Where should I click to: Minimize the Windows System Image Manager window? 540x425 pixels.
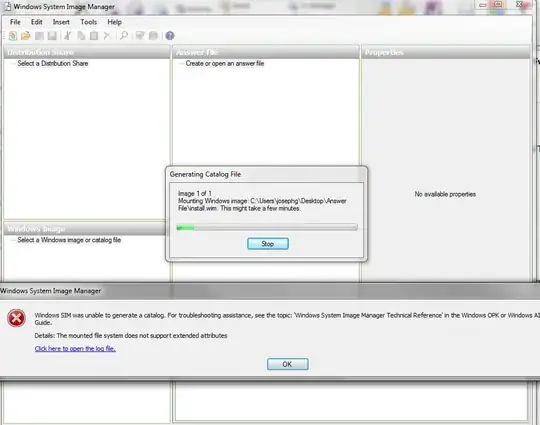[483, 5]
